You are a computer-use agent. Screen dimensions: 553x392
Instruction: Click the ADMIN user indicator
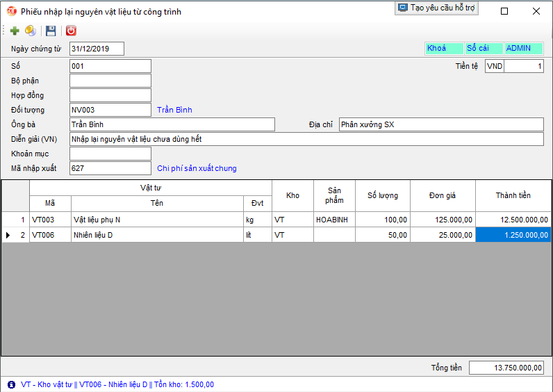click(x=523, y=49)
